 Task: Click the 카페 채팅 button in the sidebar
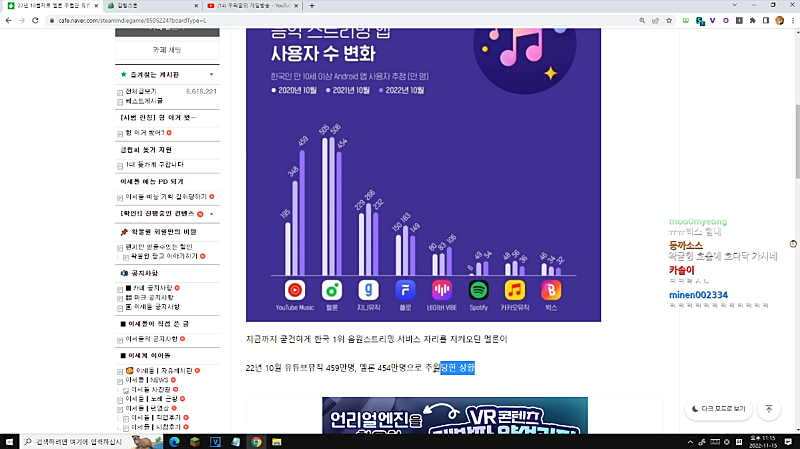point(167,50)
